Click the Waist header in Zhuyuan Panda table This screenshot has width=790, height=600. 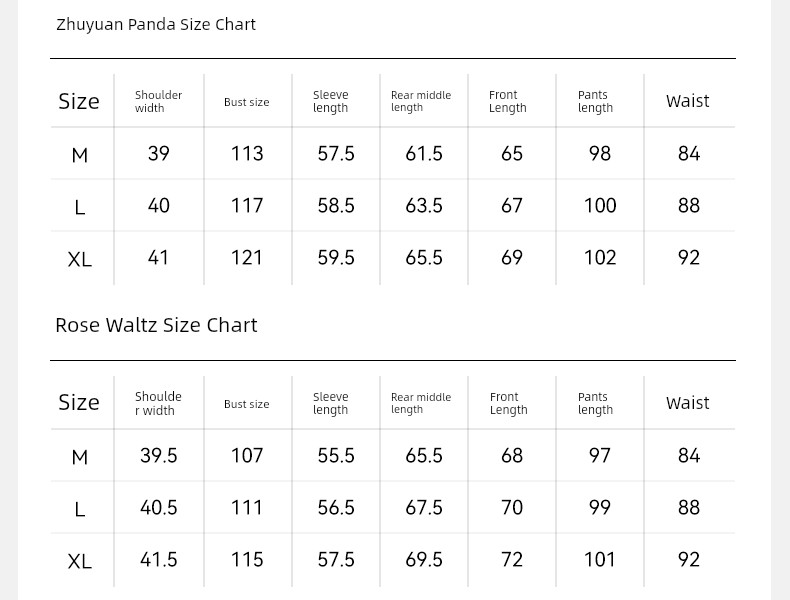click(x=687, y=101)
